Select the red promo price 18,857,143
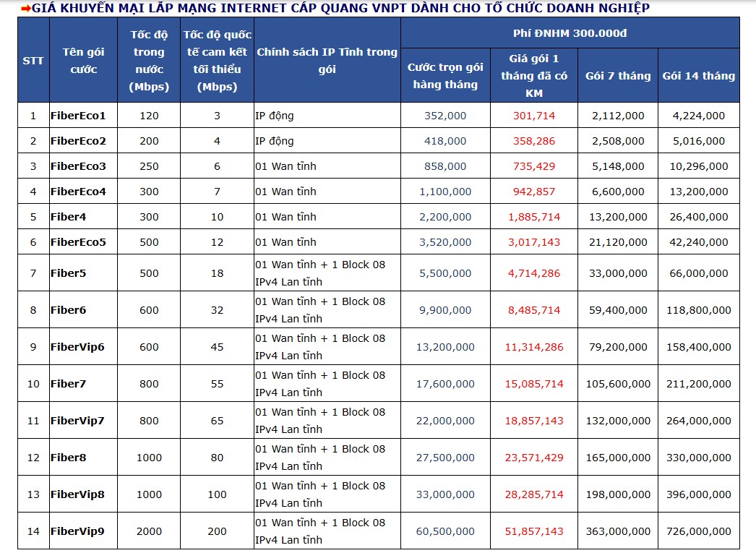The width and height of the screenshot is (756, 553). pos(534,421)
